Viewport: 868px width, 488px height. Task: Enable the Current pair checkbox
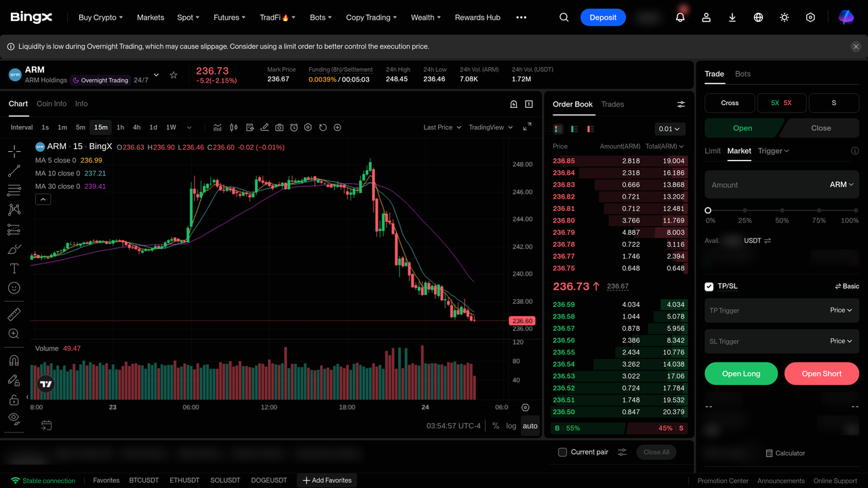point(562,452)
